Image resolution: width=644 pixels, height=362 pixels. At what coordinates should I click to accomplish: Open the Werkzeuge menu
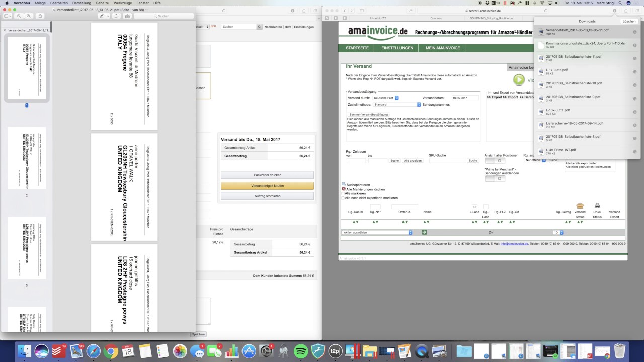point(123,3)
